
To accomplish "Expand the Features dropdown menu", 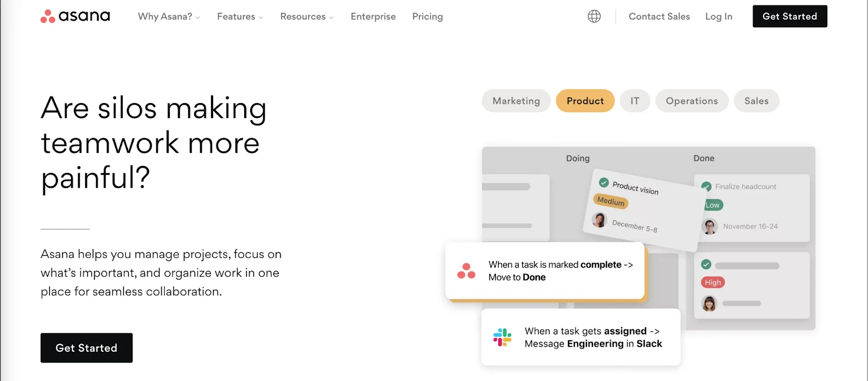I will [x=240, y=17].
